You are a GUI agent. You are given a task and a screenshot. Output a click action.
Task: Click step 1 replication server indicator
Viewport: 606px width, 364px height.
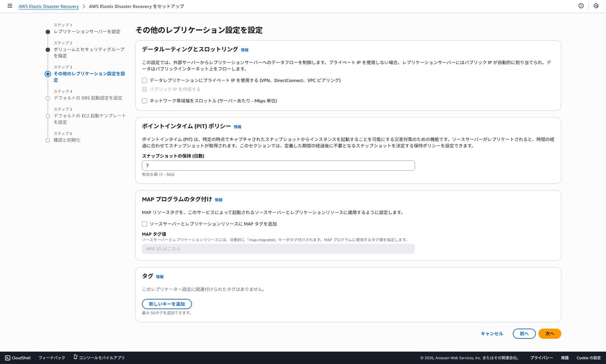(47, 32)
